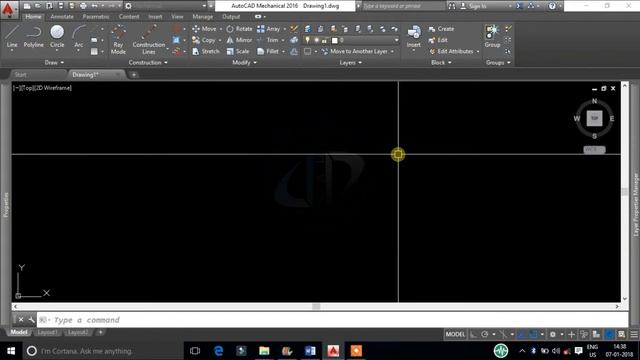Click the Edit block icon

pos(432,40)
